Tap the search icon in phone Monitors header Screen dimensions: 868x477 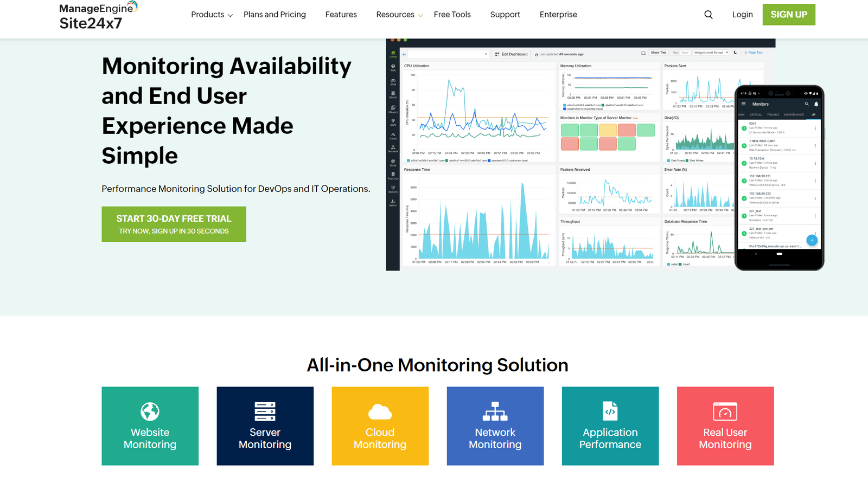click(x=807, y=104)
